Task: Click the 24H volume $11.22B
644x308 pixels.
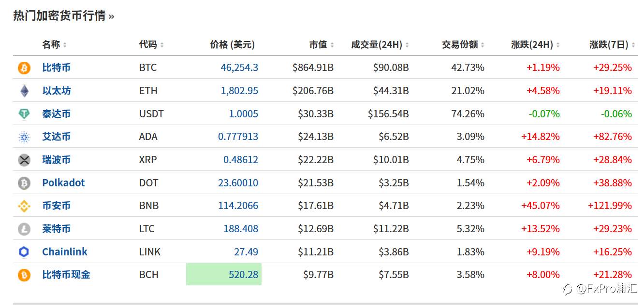Action: point(391,229)
